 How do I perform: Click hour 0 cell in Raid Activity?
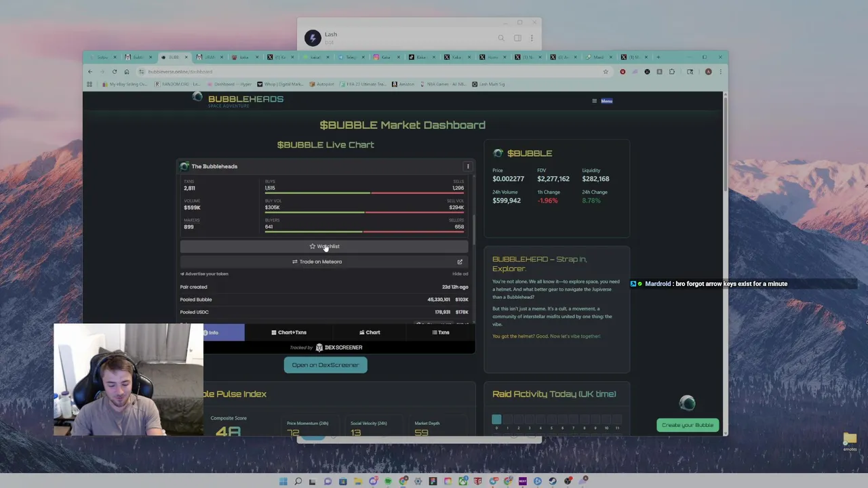[x=496, y=420]
